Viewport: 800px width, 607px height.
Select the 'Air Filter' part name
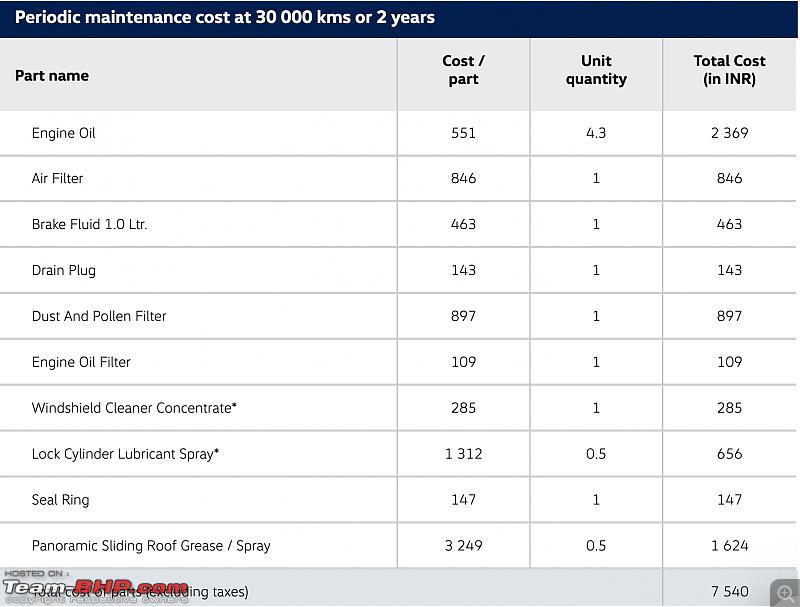pyautogui.click(x=57, y=179)
